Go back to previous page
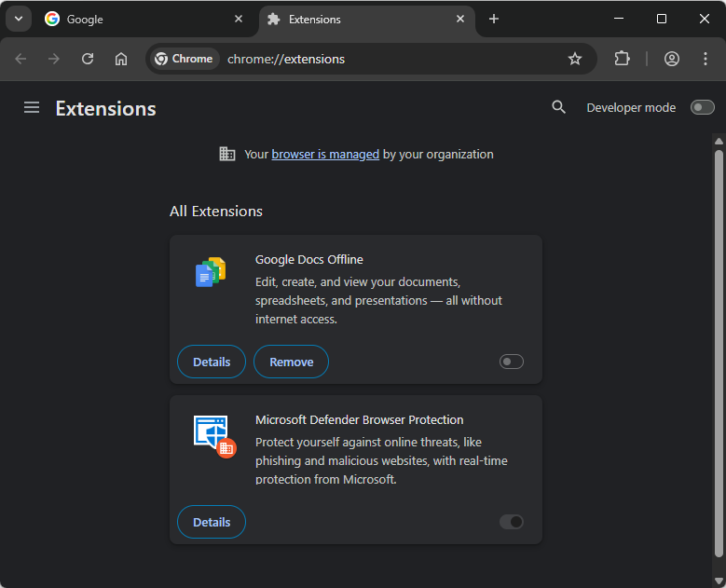Image resolution: width=726 pixels, height=588 pixels. point(21,59)
